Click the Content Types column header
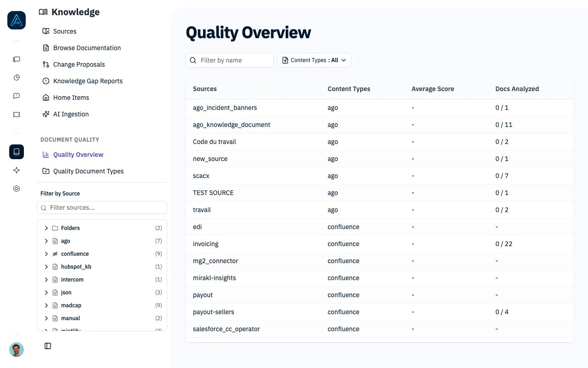This screenshot has height=368, width=588. point(349,89)
